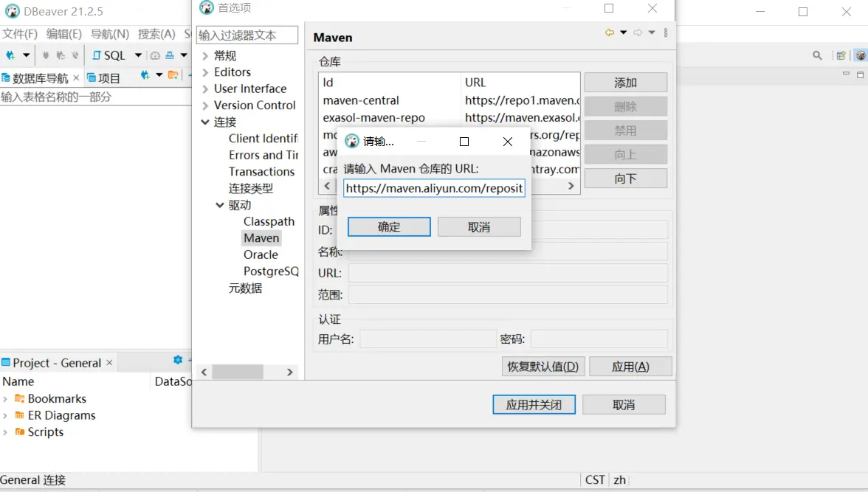868x492 pixels.
Task: Click the greyed-out connect plug icon in main toolbar
Action: click(x=46, y=55)
